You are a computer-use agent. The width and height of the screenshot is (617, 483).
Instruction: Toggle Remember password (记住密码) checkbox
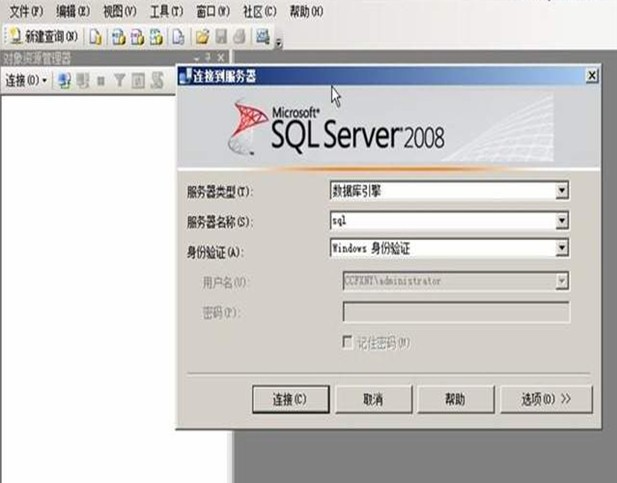pos(347,342)
